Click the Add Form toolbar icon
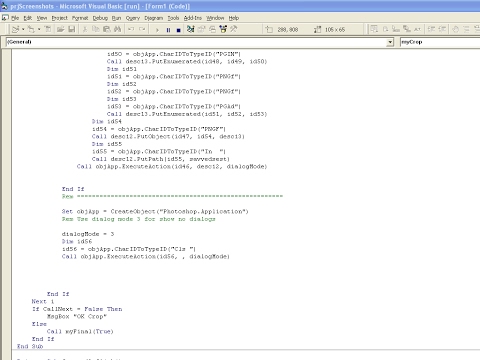This screenshot has height=360, width=480. coord(31,29)
